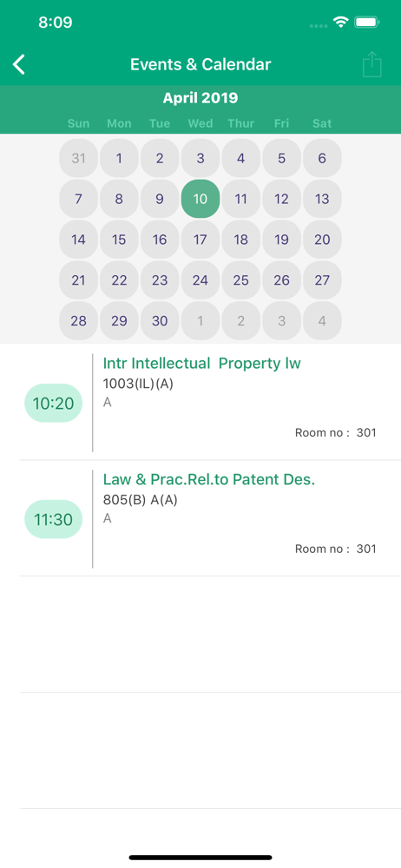Tap the share icon in header

point(372,64)
